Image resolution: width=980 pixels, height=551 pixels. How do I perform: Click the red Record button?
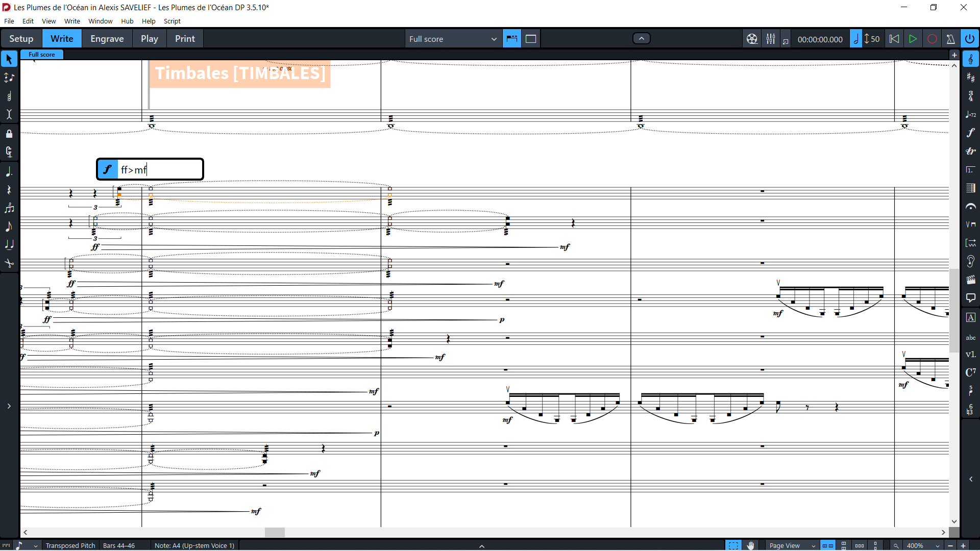[x=932, y=39]
